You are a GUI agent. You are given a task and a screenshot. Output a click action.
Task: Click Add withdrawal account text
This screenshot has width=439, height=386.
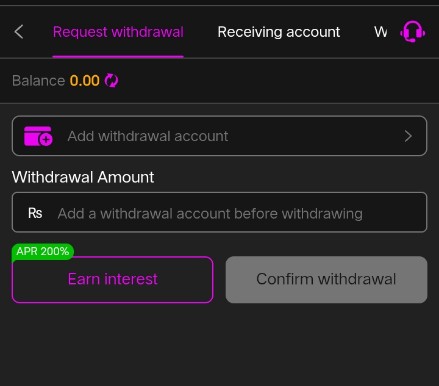(x=148, y=136)
